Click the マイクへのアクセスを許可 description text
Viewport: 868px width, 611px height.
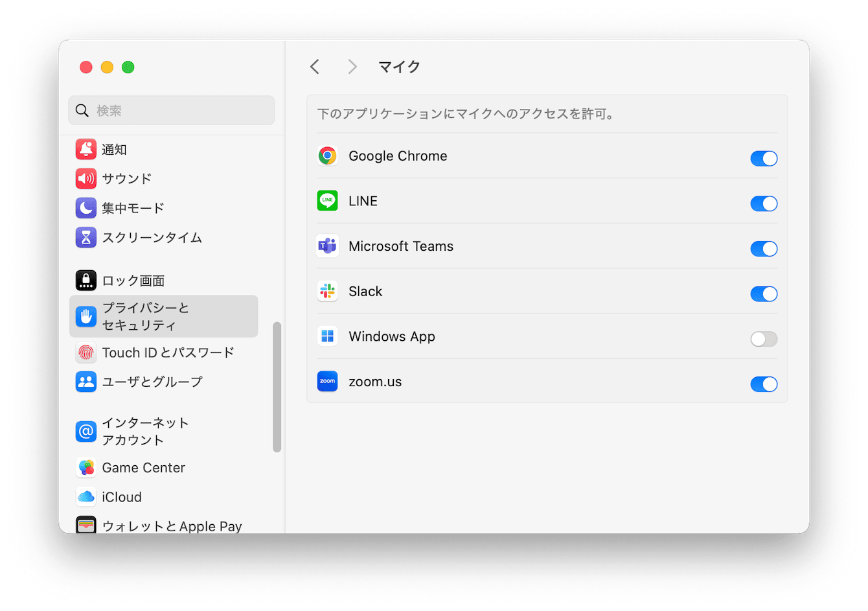[466, 114]
